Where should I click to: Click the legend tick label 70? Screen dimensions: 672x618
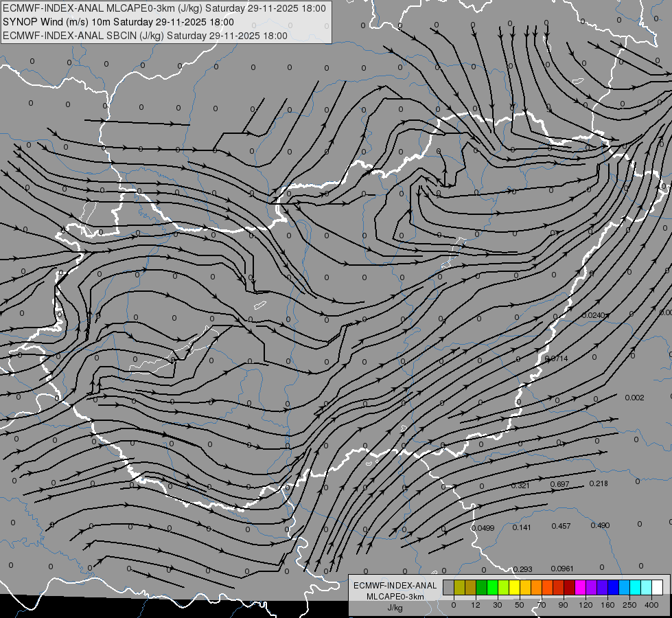542,605
